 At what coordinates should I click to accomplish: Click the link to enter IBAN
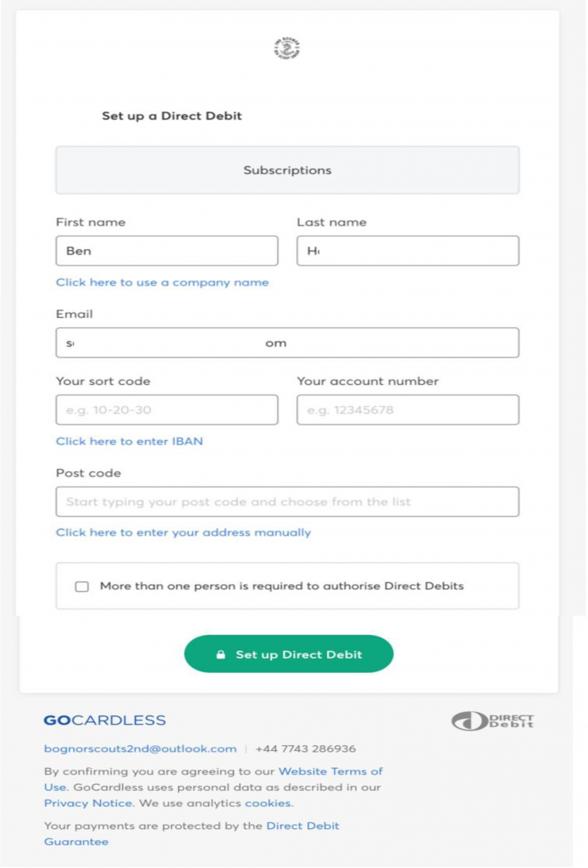pyautogui.click(x=130, y=442)
